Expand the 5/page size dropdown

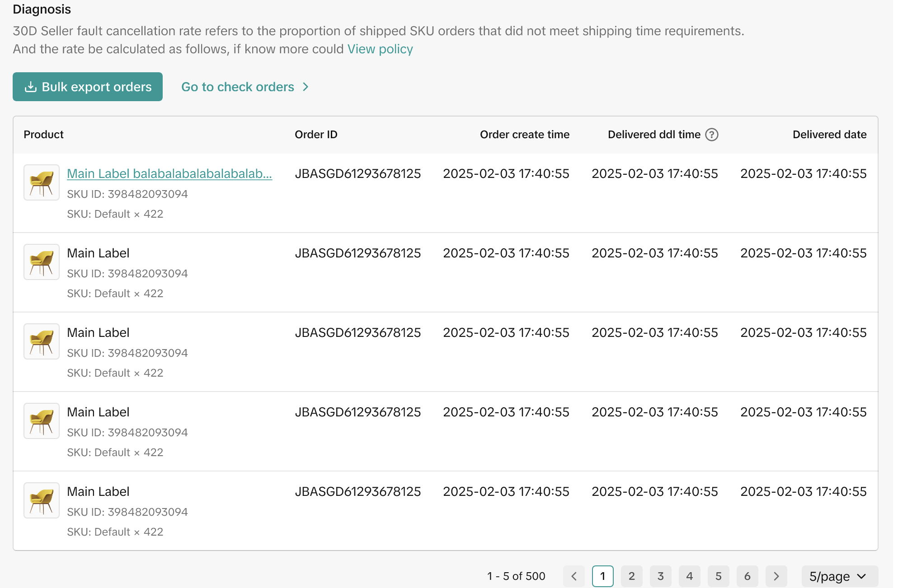click(839, 576)
